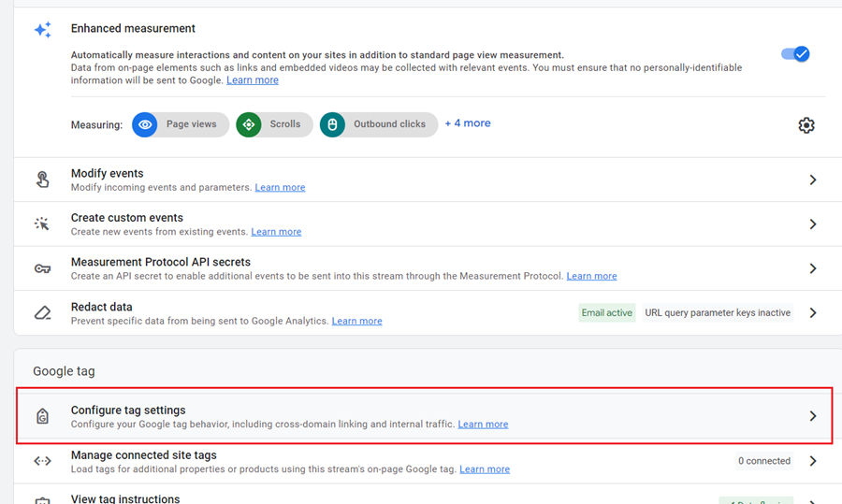Click the Outbound clicks mouse icon

(332, 124)
